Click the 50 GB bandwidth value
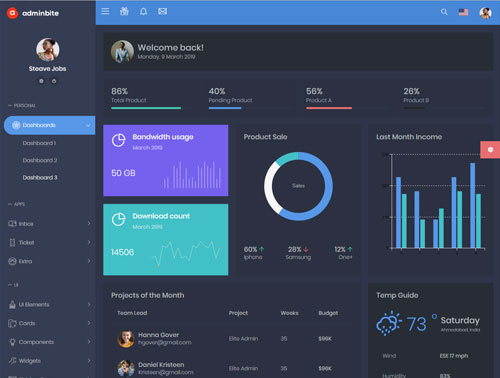This screenshot has height=378, width=500. pyautogui.click(x=123, y=173)
